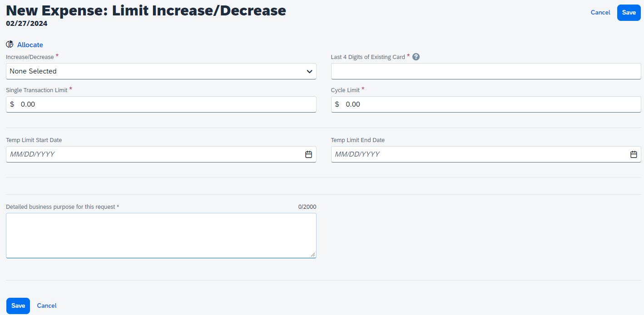
Task: Focus the Last 4 Digits of Existing Card field
Action: [x=485, y=71]
